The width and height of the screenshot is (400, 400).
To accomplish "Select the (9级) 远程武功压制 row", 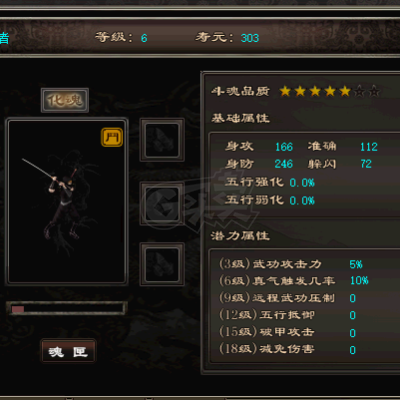I will coord(287,298).
